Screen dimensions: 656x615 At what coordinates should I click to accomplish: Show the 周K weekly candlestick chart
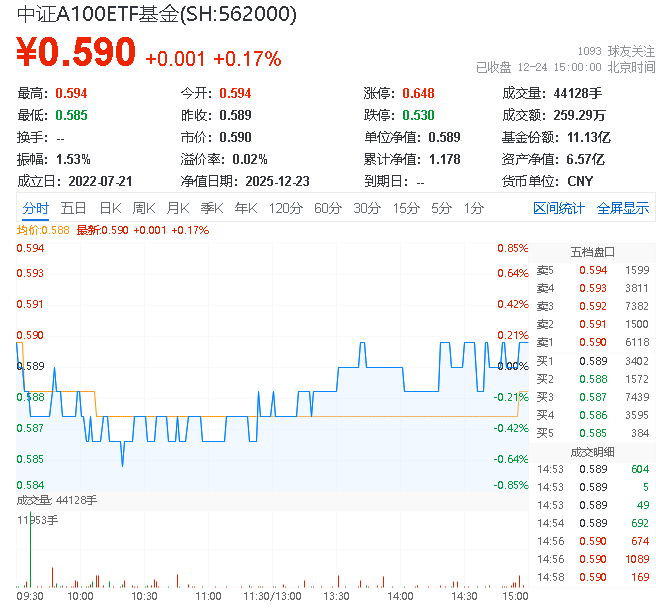(144, 208)
